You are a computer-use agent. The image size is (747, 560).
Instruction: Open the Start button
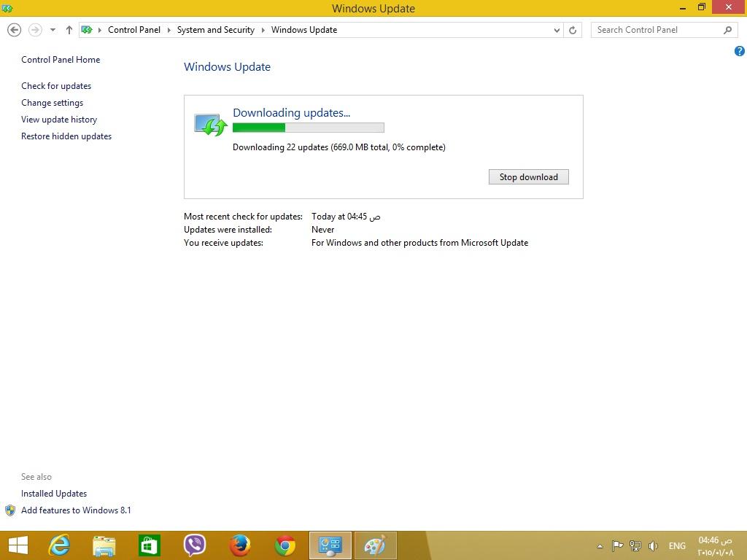click(18, 545)
